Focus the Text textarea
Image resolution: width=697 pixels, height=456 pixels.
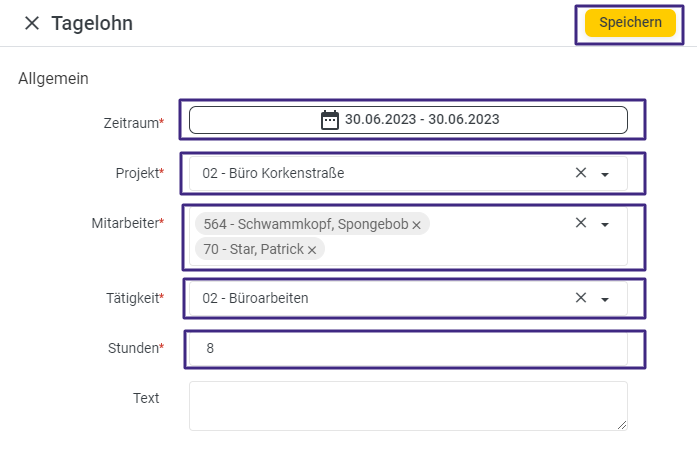coord(408,406)
